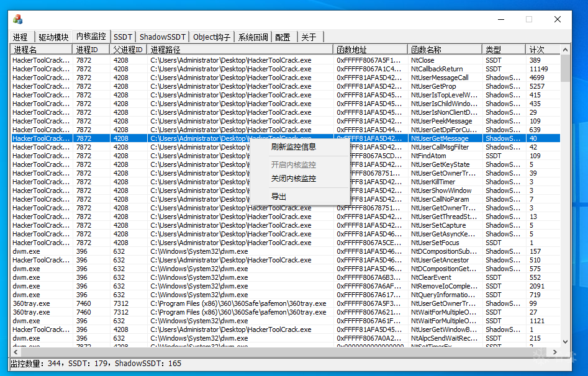Screen dimensions: 588x376
Task: Click the NtQueryInformatio... function cell
Action: point(443,295)
